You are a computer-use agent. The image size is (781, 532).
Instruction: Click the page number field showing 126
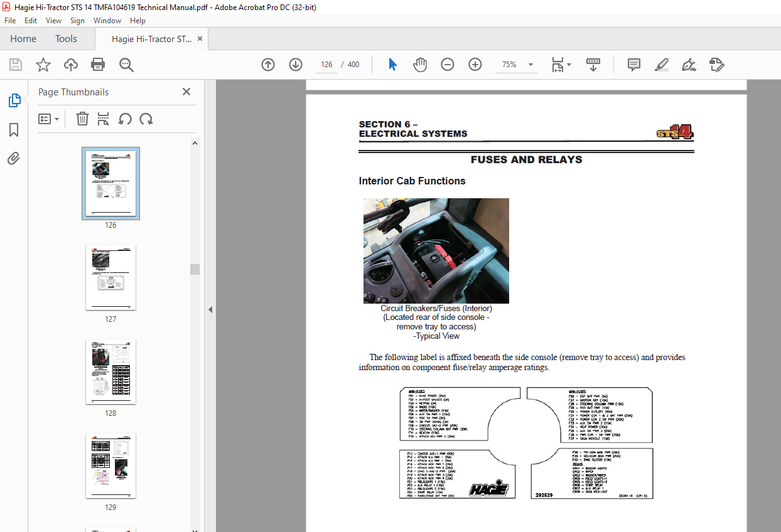[x=326, y=65]
